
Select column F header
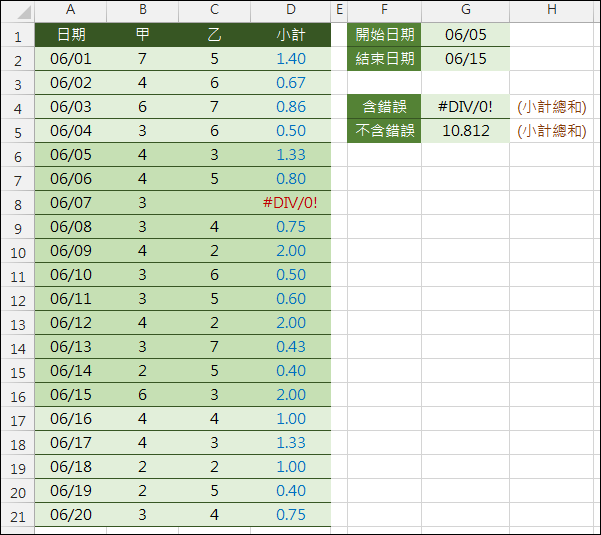[x=384, y=10]
